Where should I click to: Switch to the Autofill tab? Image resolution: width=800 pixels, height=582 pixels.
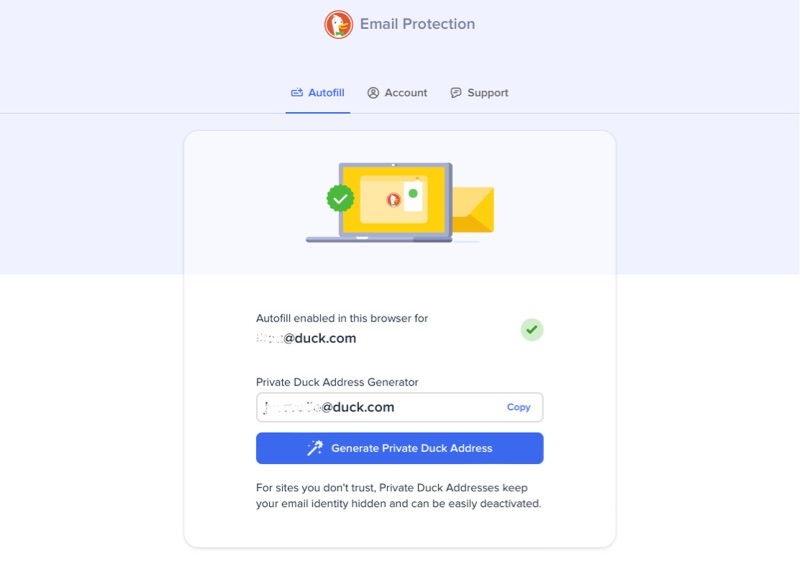pyautogui.click(x=318, y=93)
